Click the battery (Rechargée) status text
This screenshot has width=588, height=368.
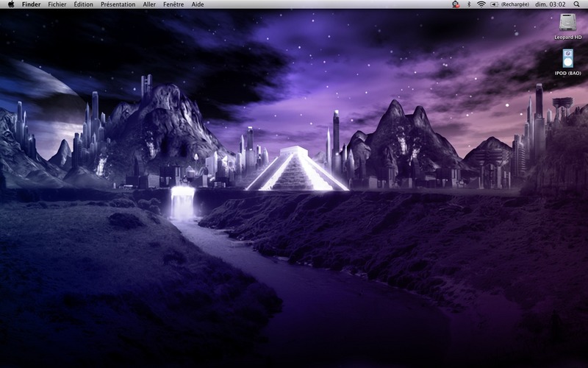(x=515, y=4)
